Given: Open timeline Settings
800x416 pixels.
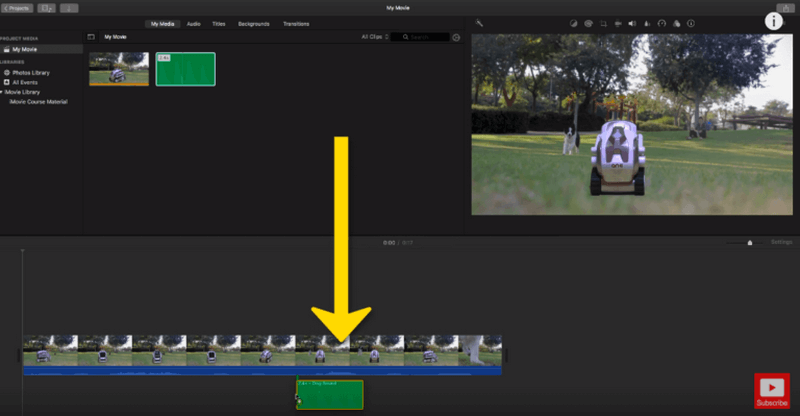Looking at the screenshot, I should [781, 242].
